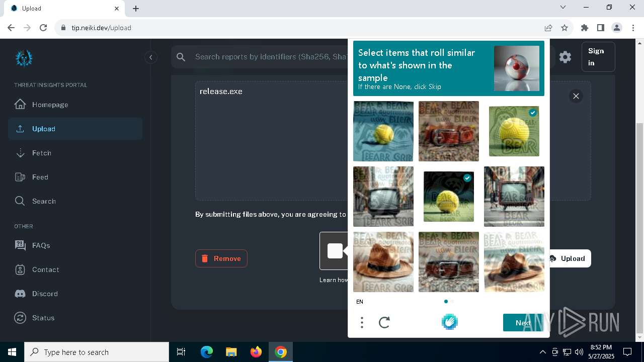The height and width of the screenshot is (362, 644).
Task: Select the bottom-row belt buckle tile
Action: click(449, 262)
